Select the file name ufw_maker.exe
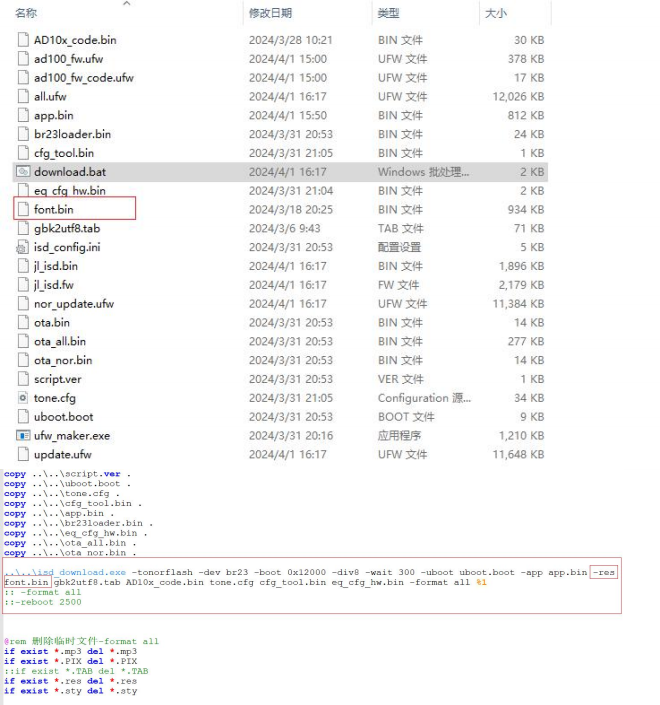This screenshot has width=660, height=705. point(72,436)
